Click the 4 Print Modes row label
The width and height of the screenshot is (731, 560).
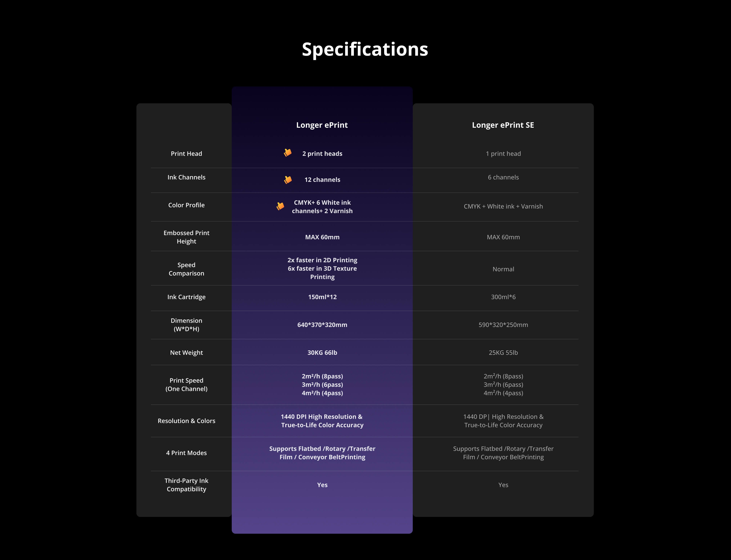click(x=186, y=453)
